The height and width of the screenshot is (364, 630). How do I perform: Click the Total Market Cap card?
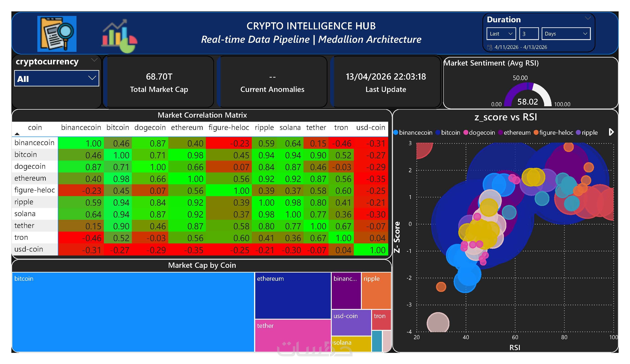click(x=159, y=82)
